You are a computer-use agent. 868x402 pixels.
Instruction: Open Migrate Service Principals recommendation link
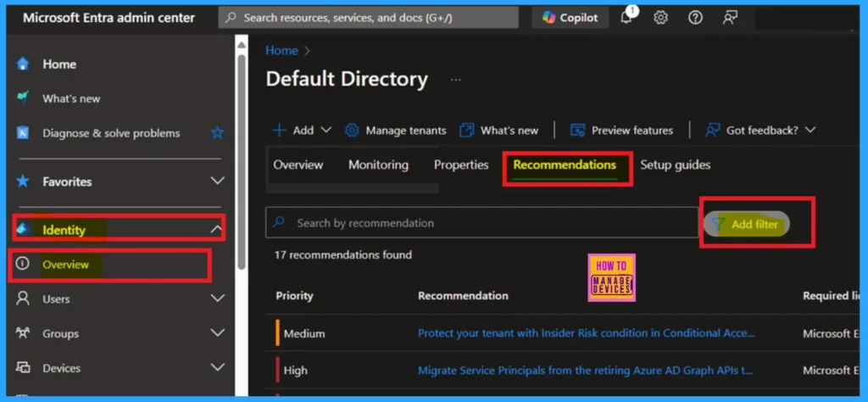tap(585, 370)
